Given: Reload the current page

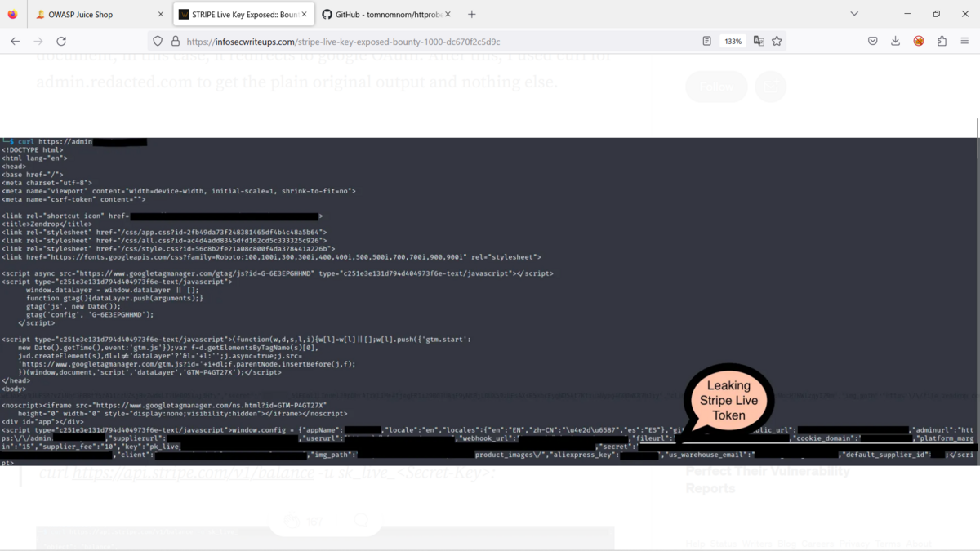Looking at the screenshot, I should (x=61, y=41).
